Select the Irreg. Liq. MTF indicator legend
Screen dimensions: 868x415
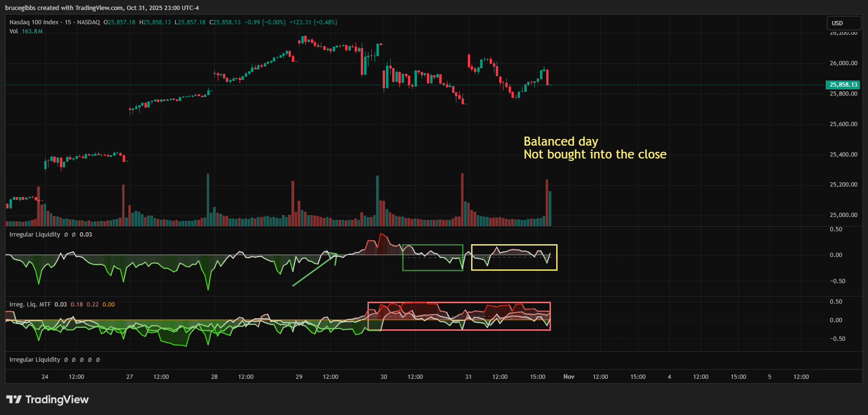(30, 305)
